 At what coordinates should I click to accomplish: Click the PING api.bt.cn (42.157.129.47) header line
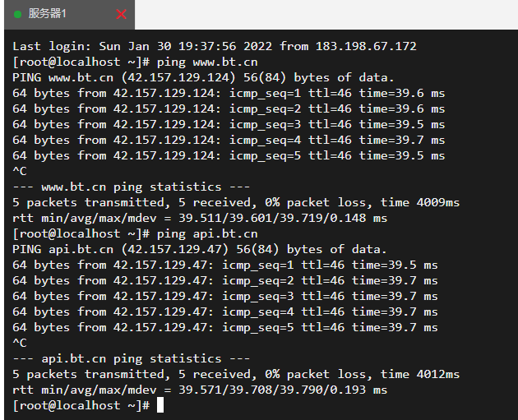pos(200,249)
